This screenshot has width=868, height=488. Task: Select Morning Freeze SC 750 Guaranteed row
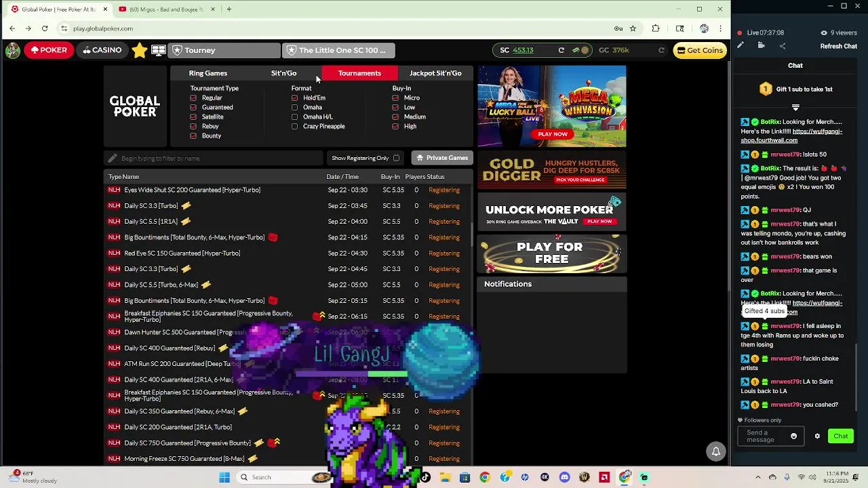click(287, 459)
